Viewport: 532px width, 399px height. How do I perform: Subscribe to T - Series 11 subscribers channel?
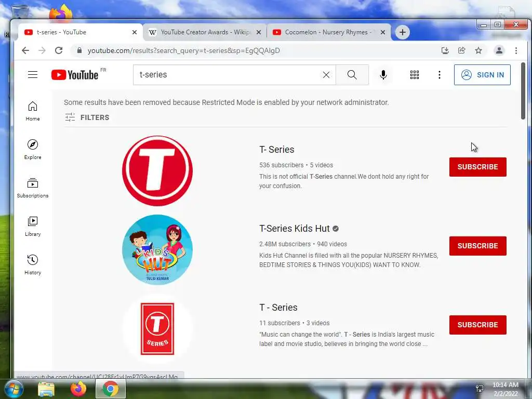[478, 325]
